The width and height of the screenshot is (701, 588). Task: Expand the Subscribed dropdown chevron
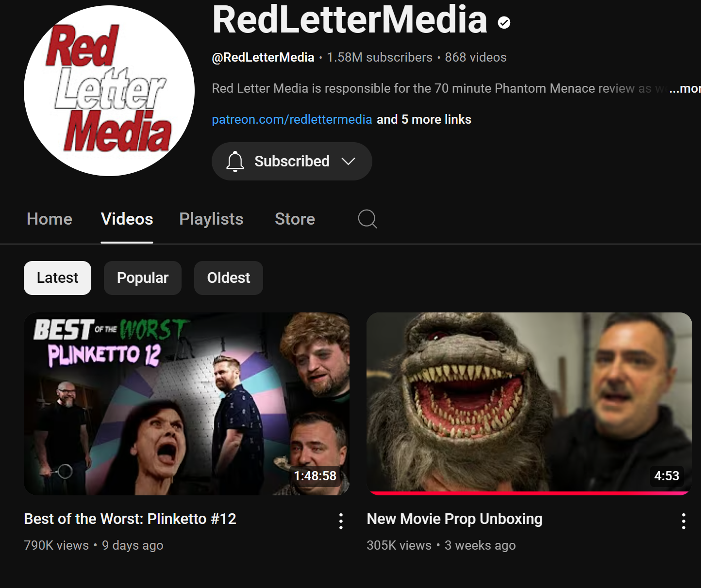point(349,161)
